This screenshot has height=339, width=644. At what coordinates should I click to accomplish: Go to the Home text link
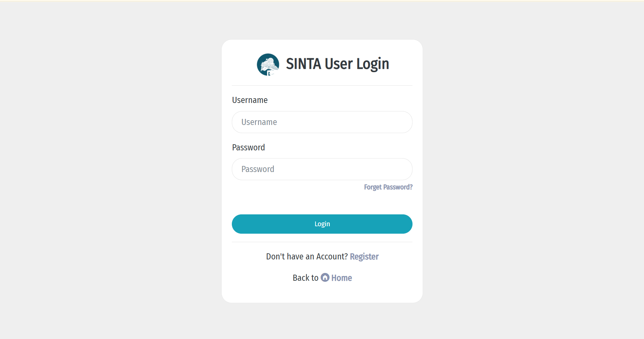pyautogui.click(x=342, y=278)
